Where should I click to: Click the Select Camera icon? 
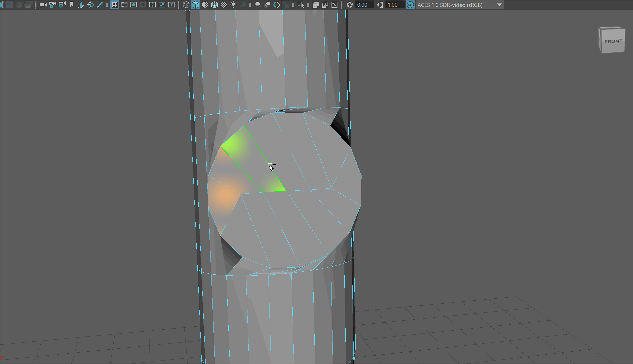click(43, 5)
